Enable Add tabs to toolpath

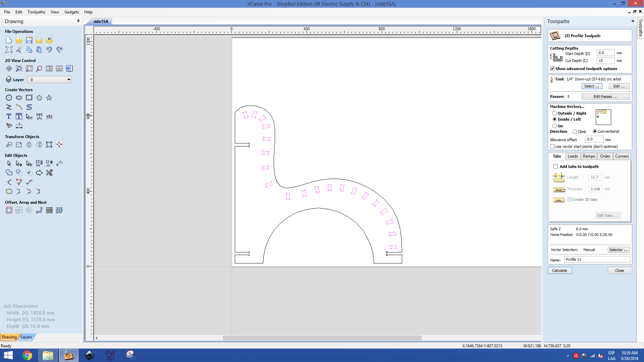pos(555,167)
